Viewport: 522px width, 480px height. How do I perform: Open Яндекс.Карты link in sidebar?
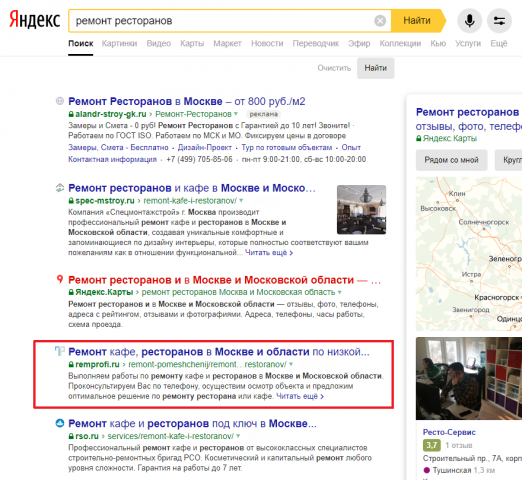click(x=450, y=138)
